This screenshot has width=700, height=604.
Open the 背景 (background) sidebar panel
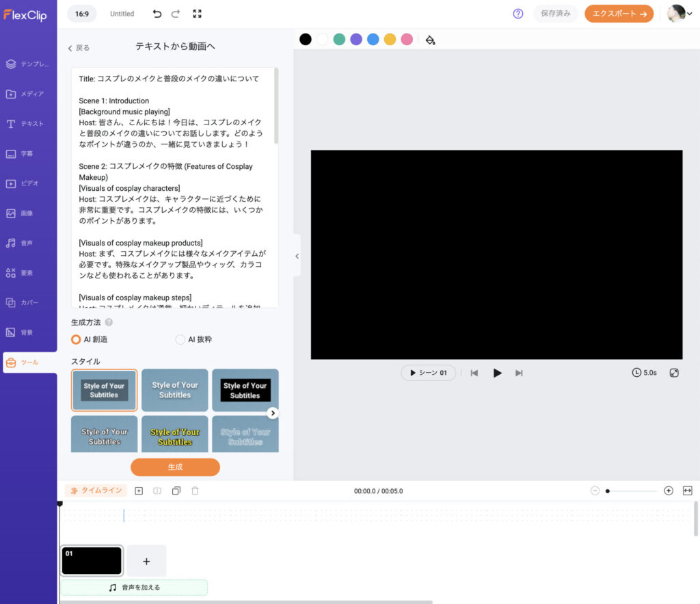coord(28,332)
